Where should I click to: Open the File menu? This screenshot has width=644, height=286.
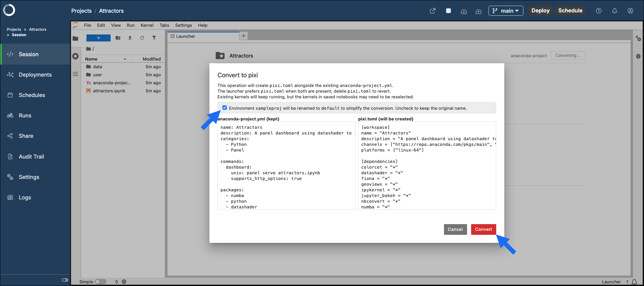click(87, 25)
